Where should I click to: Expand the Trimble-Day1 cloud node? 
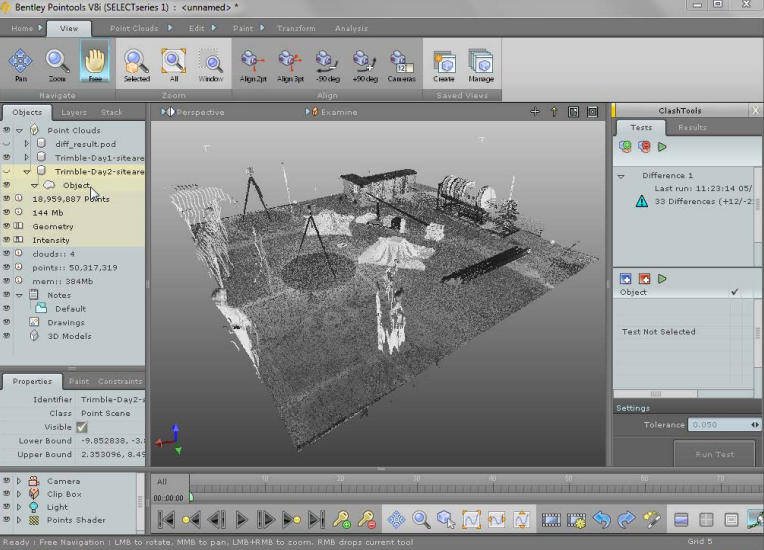click(27, 157)
